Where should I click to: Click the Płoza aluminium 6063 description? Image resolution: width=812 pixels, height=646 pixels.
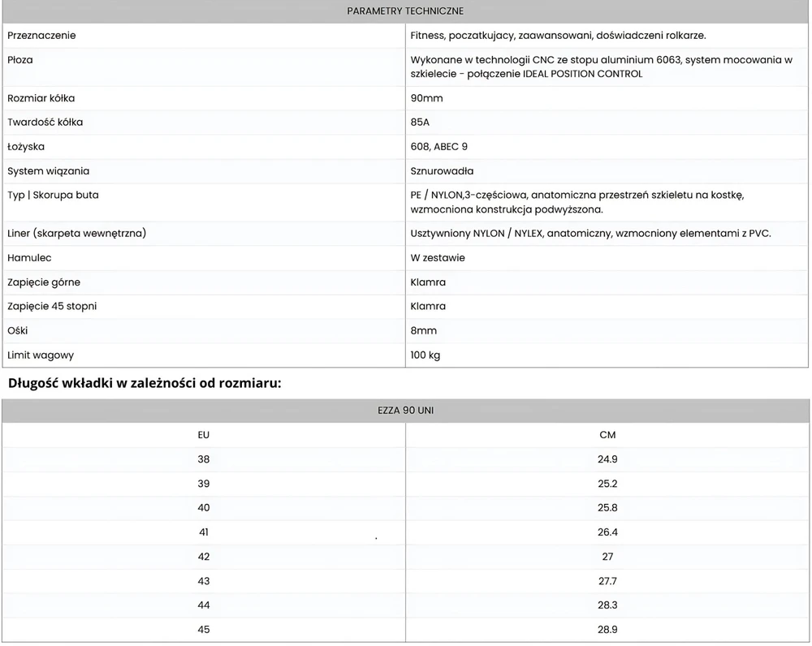click(x=601, y=67)
